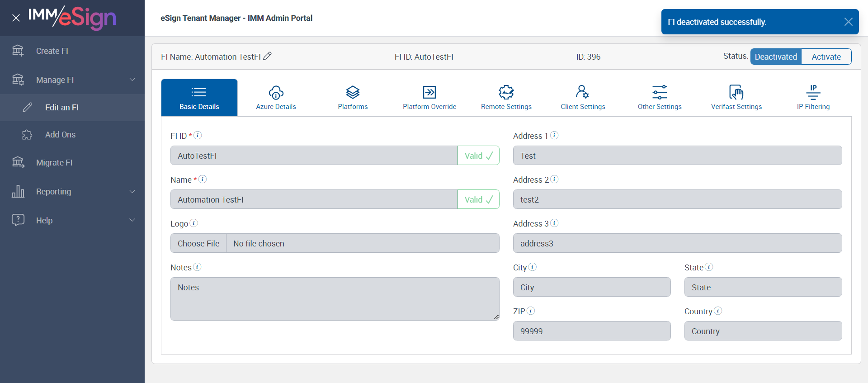Switch to the Azure Details tab
The width and height of the screenshot is (868, 383).
pyautogui.click(x=276, y=98)
